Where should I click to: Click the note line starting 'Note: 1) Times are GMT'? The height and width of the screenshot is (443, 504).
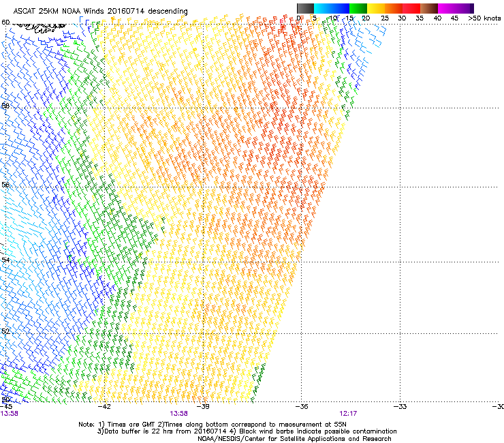[x=212, y=425]
